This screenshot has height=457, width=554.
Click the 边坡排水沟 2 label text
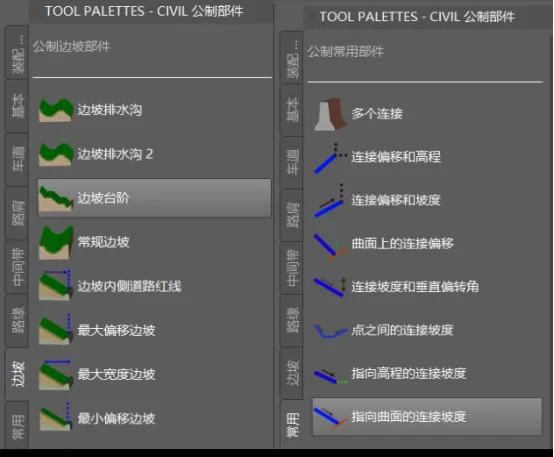(x=115, y=154)
